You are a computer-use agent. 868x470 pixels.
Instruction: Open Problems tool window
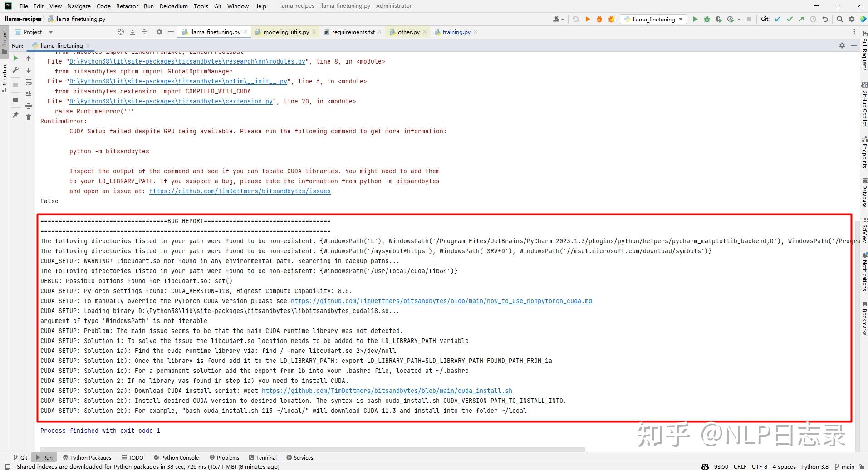[x=224, y=457]
